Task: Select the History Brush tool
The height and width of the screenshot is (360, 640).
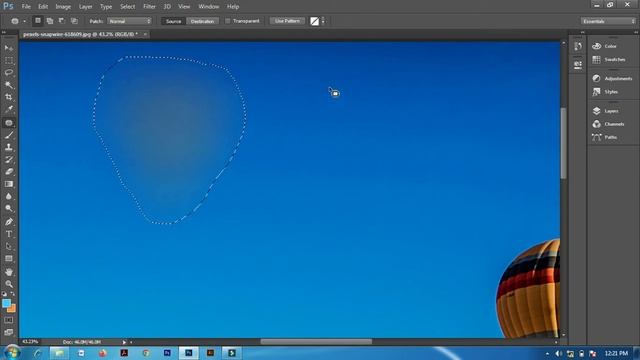Action: 9,160
